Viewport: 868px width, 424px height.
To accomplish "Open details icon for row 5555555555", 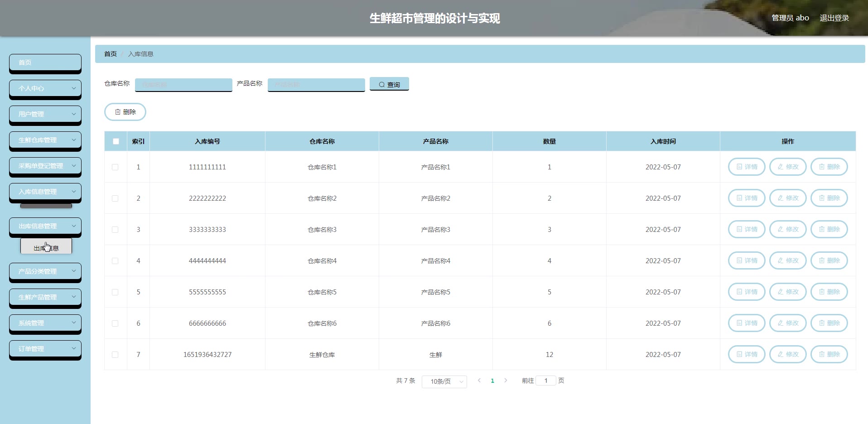I will coord(739,292).
